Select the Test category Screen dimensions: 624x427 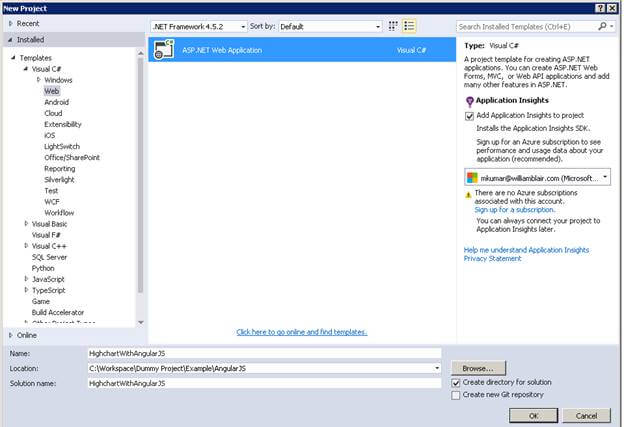[x=51, y=191]
